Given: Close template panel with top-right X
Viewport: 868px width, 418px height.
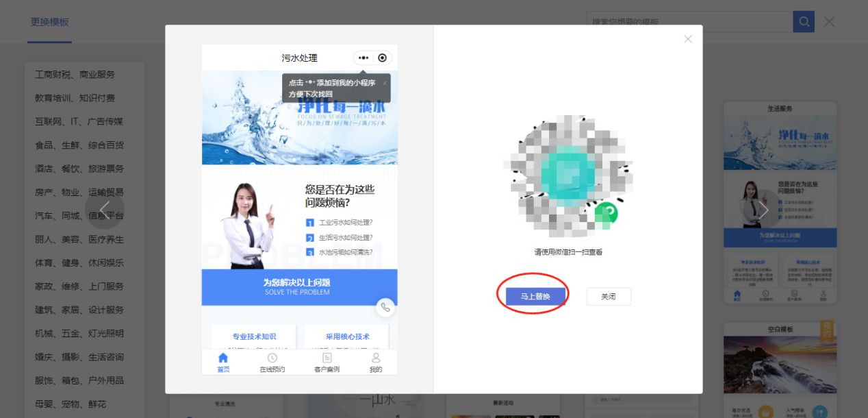Looking at the screenshot, I should pos(829,21).
